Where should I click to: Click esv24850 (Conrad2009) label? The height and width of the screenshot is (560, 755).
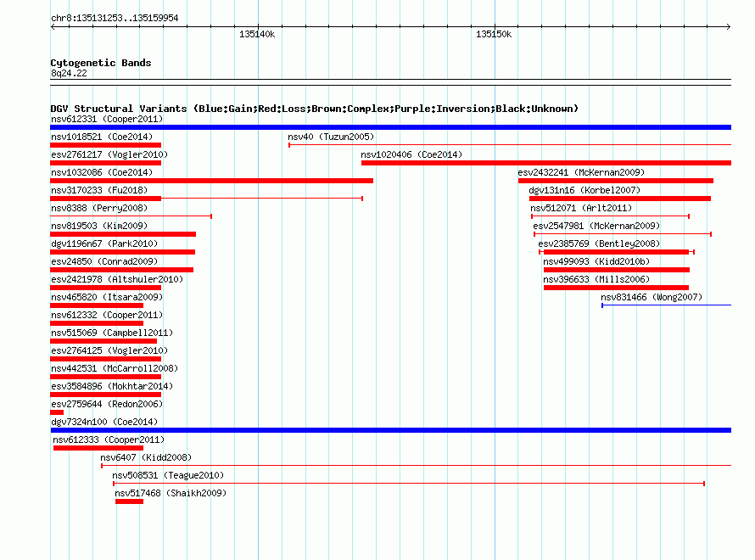click(x=104, y=261)
